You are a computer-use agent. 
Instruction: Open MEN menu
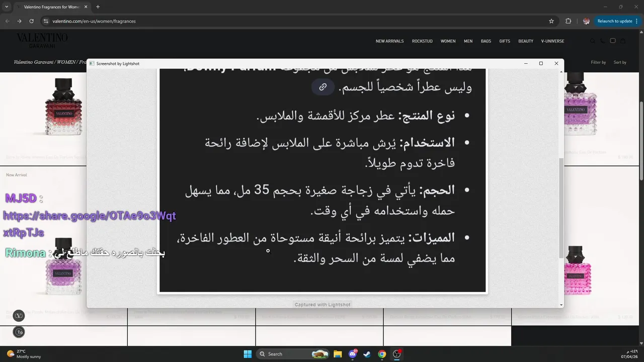[468, 41]
